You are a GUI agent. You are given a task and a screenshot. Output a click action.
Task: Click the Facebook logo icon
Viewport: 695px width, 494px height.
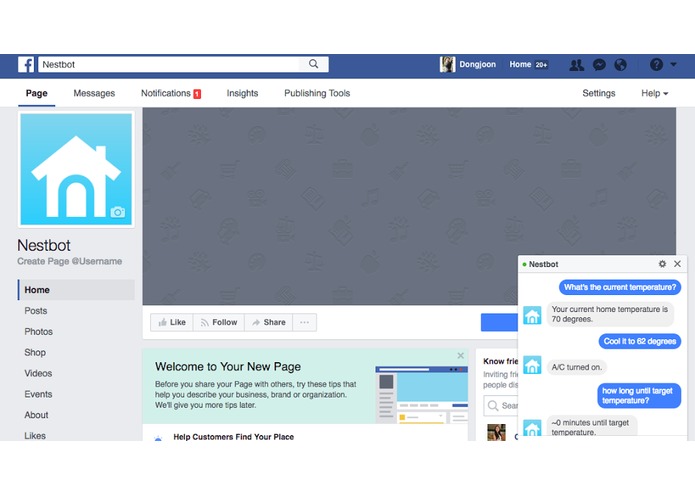click(x=26, y=65)
